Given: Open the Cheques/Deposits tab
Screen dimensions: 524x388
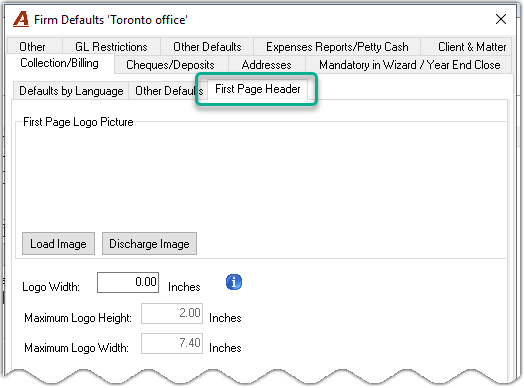Looking at the screenshot, I should point(170,64).
